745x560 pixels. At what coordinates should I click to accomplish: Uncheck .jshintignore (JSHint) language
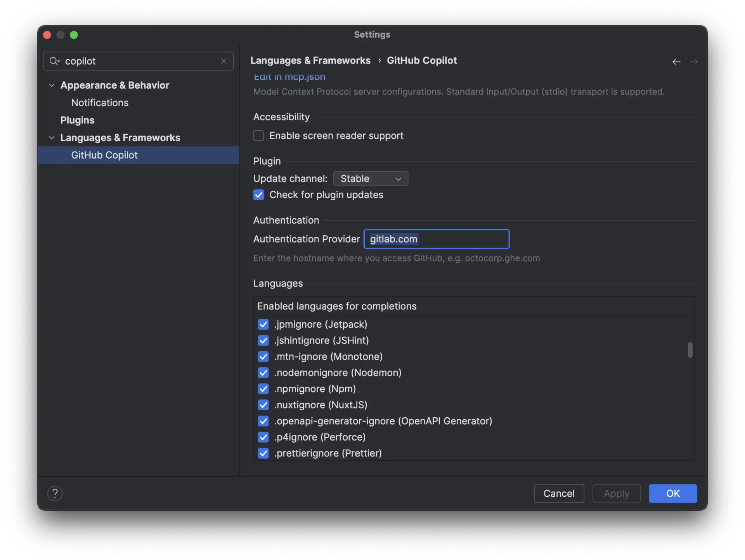tap(263, 340)
